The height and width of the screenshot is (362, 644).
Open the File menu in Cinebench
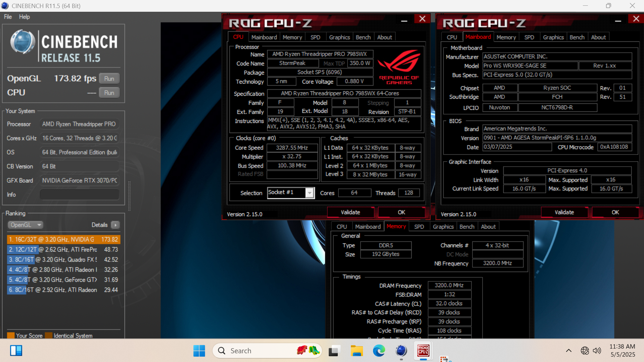click(8, 17)
